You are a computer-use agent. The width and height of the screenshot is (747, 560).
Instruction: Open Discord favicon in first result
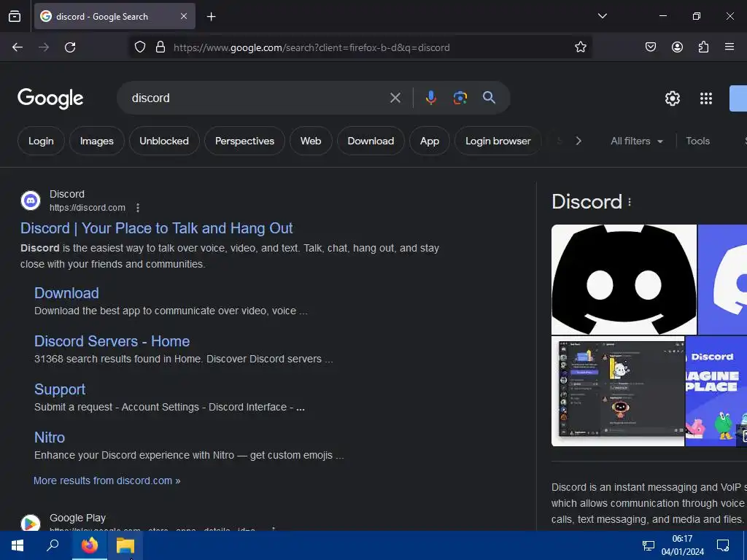click(31, 201)
